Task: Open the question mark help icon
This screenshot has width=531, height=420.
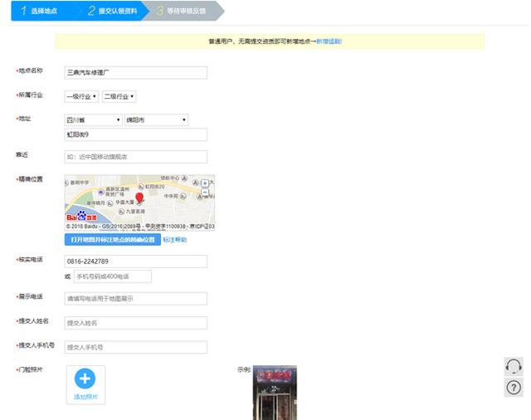Action: click(514, 387)
